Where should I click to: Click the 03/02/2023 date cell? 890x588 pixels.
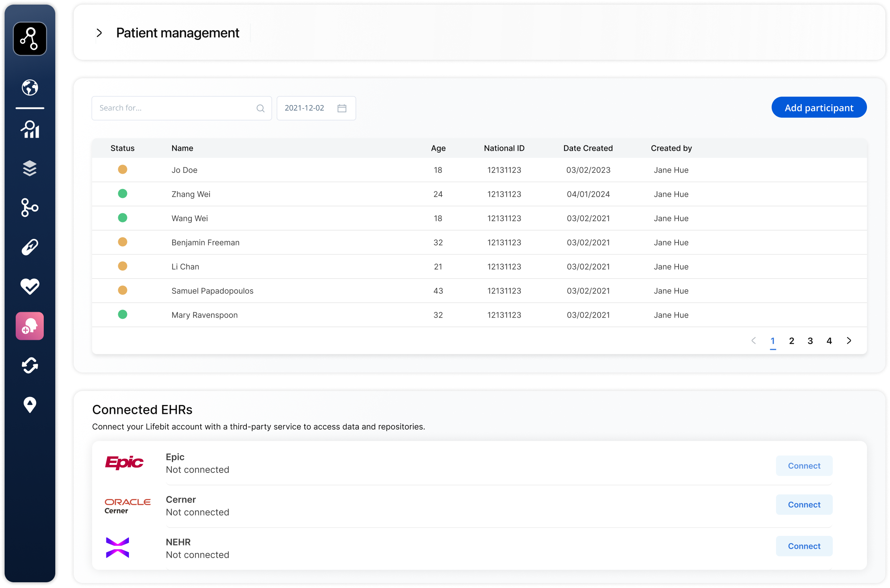588,170
